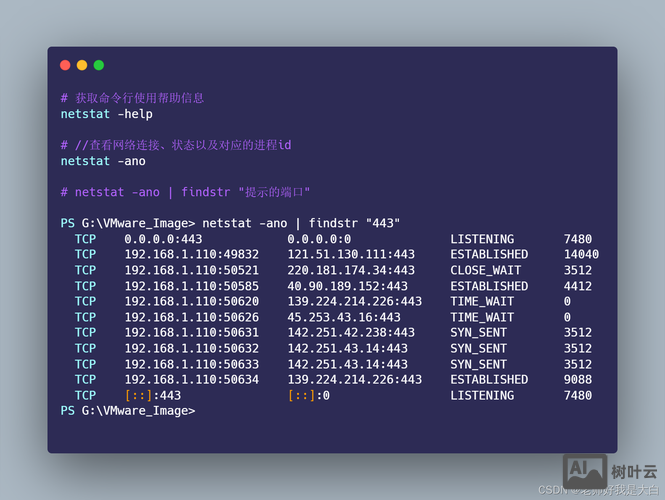Click local address [::]:443
Viewport: 665px width, 500px height.
[153, 396]
